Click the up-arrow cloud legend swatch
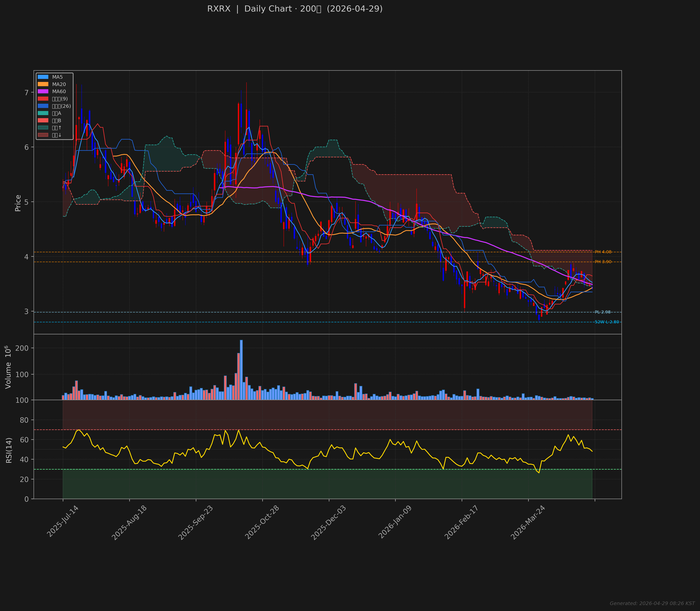The image size is (700, 611). click(x=43, y=128)
